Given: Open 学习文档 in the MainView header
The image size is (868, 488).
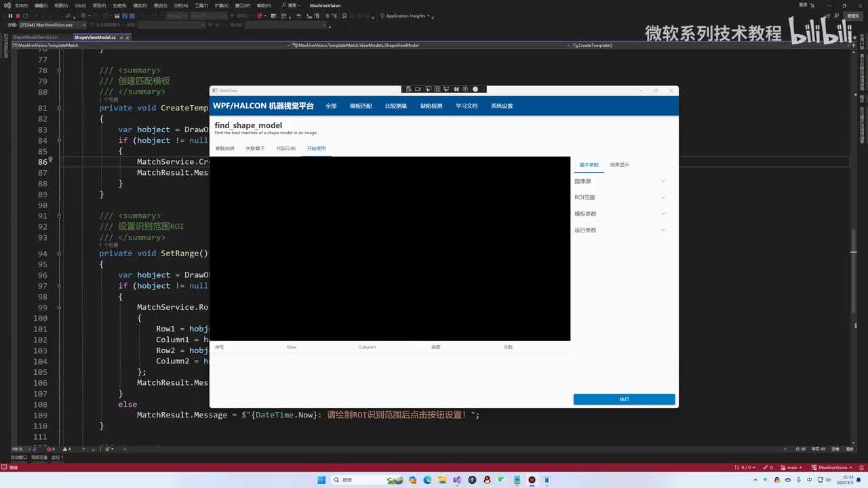Looking at the screenshot, I should click(x=467, y=106).
